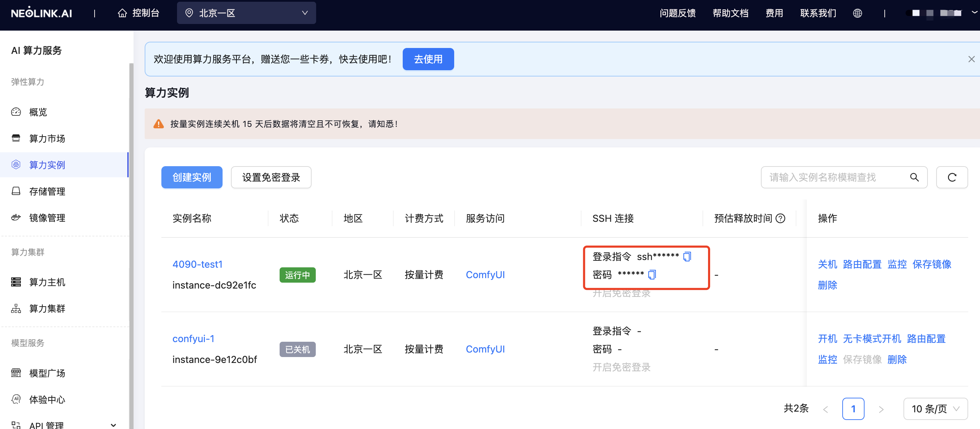This screenshot has height=429, width=980.
Task: Click the search magnifier icon
Action: (914, 177)
